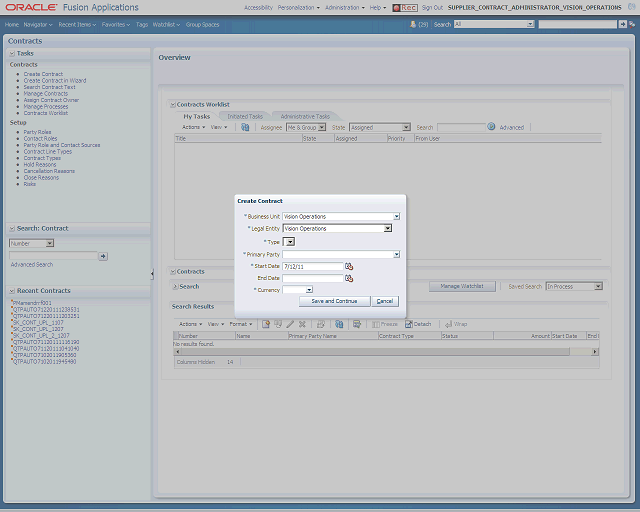The width and height of the screenshot is (640, 512).
Task: Click worklist Advanced link
Action: pos(511,127)
